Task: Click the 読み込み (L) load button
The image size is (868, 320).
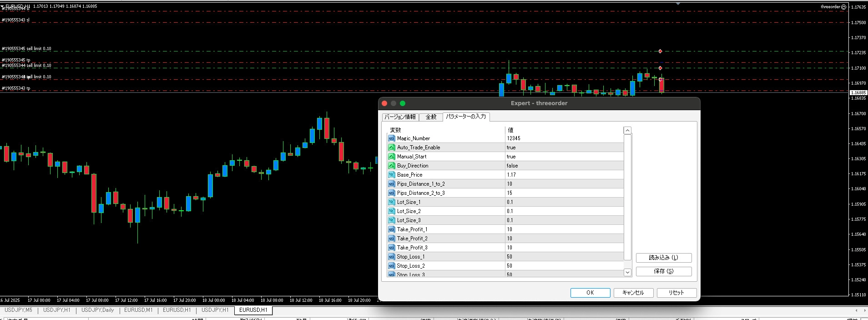Action: click(663, 258)
